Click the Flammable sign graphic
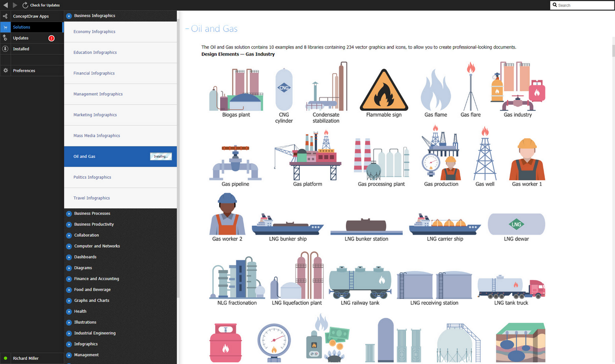This screenshot has height=364, width=615. (x=383, y=90)
